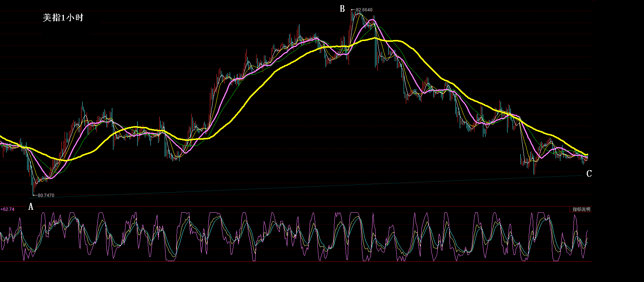644x282 pixels.
Task: Click the point A annotation label
Action: (31, 207)
